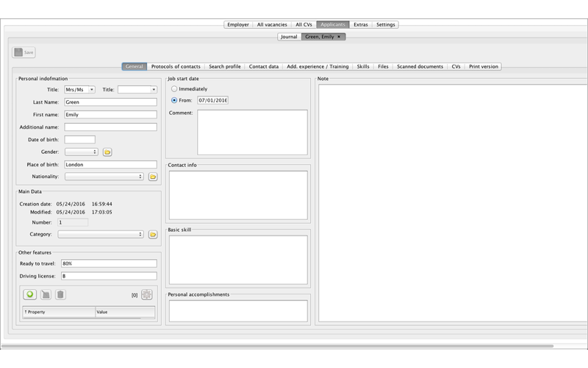
Task: Click the Last Name field
Action: [111, 102]
